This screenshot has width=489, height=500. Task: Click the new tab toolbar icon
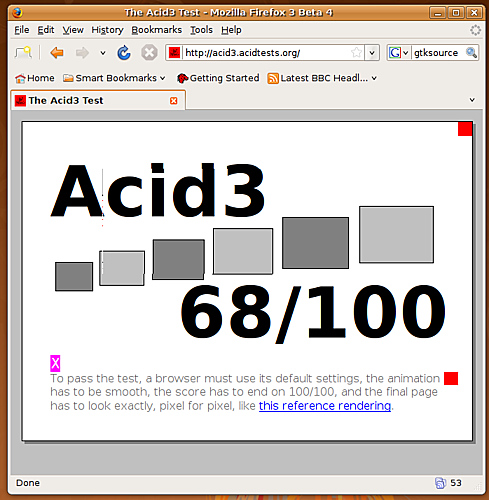coord(23,53)
